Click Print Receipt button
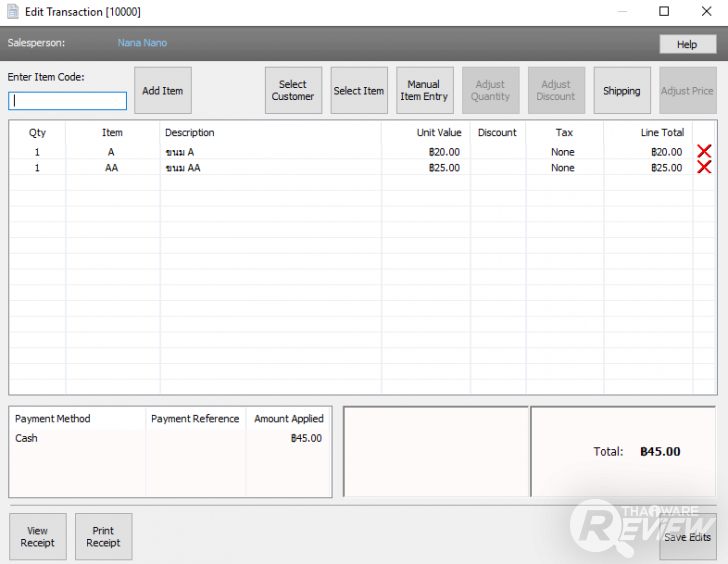Screen dimensions: 728x564 pos(104,537)
